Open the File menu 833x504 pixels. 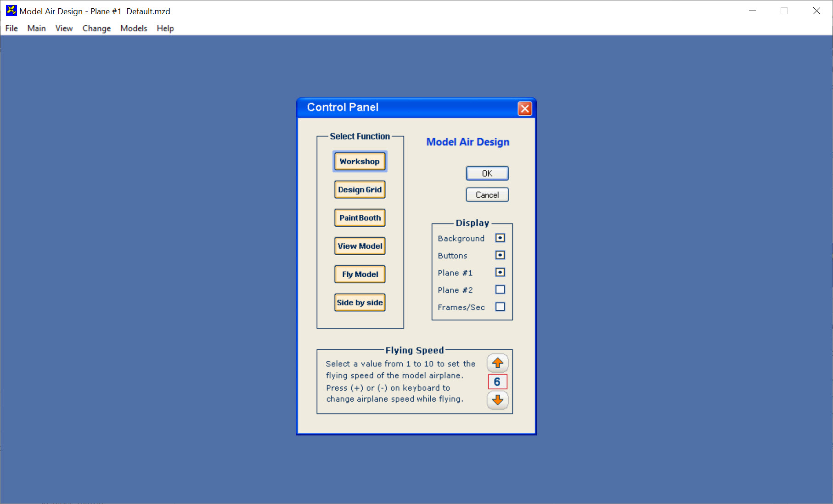coord(11,28)
